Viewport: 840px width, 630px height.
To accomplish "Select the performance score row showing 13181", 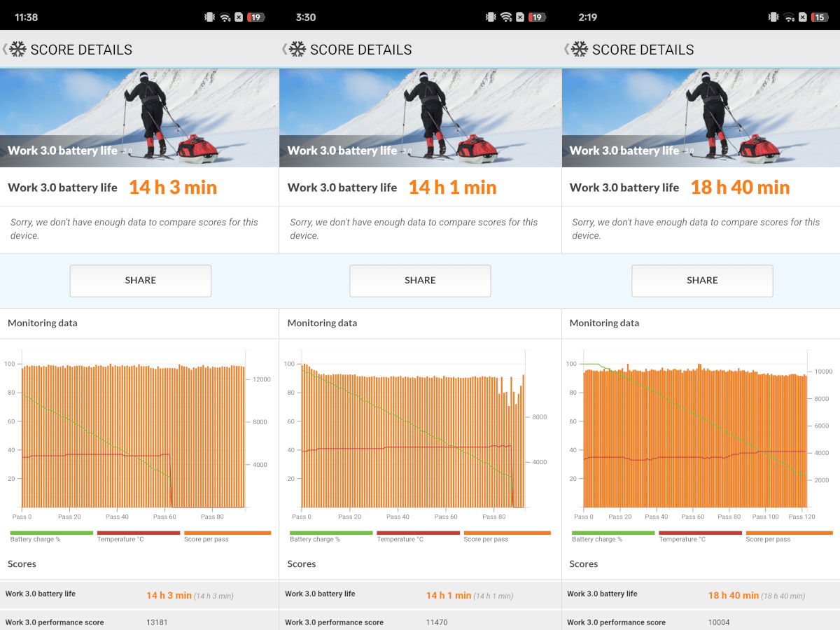I will coord(139,622).
